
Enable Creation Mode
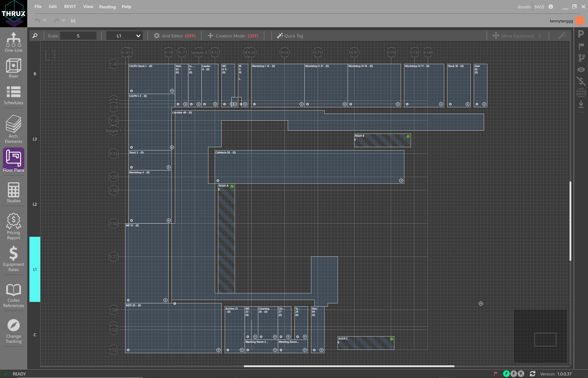click(233, 36)
